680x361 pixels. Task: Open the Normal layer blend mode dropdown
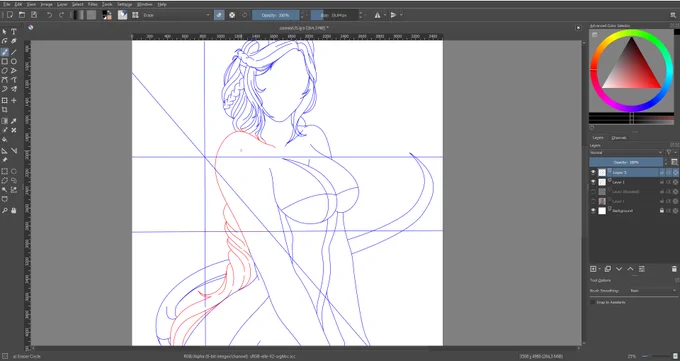click(626, 153)
